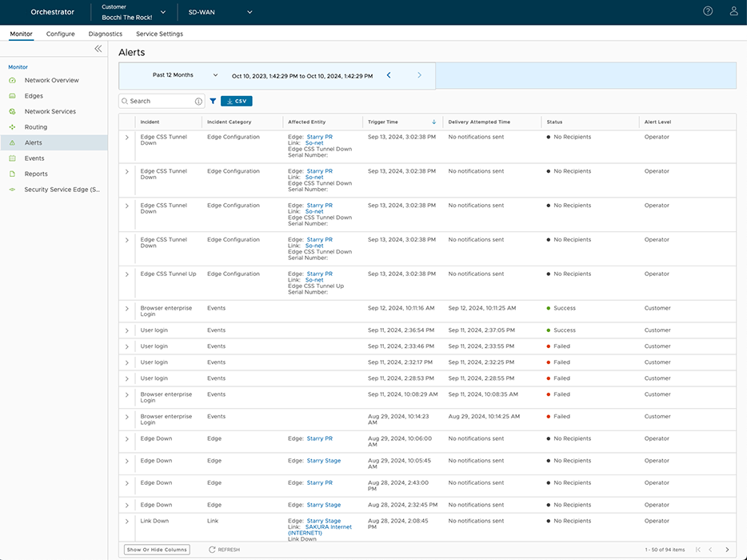747x560 pixels.
Task: Click the search info icon
Action: tap(199, 102)
